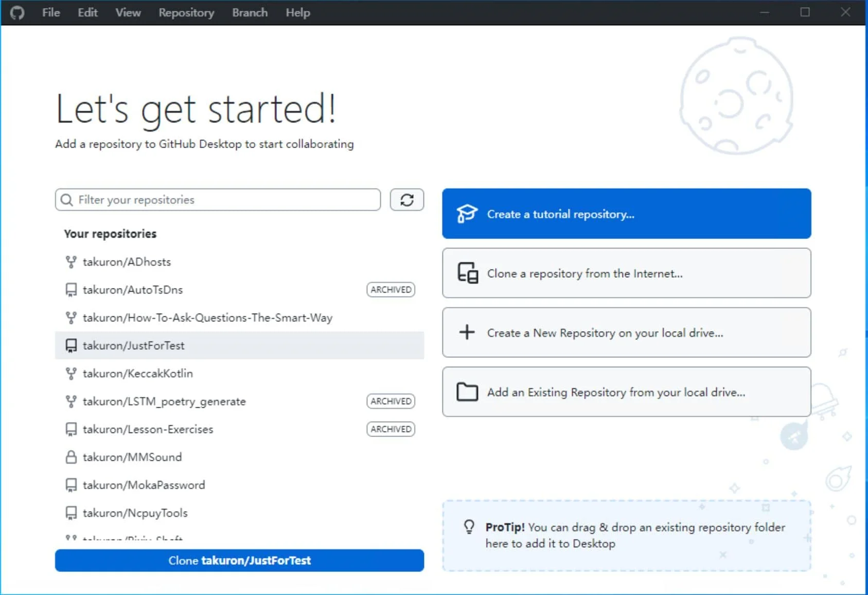Click ARCHIVED badge on Lesson-Exercises

pos(391,429)
